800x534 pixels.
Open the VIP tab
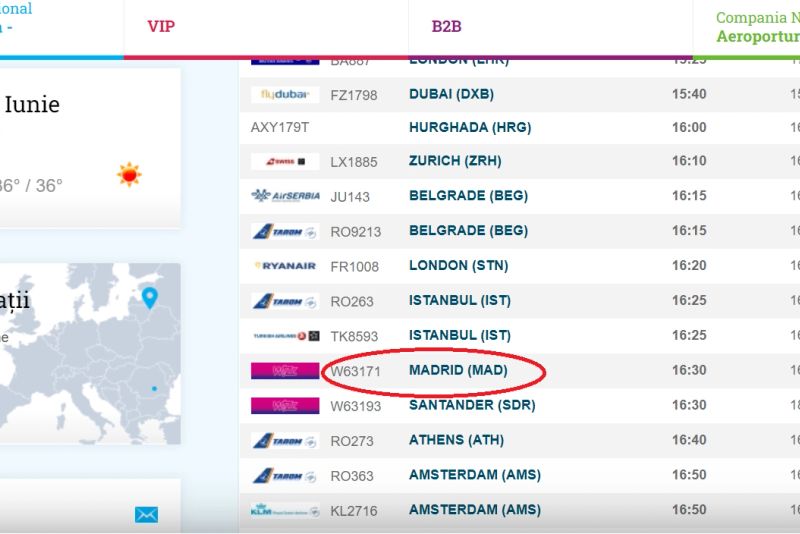[161, 27]
